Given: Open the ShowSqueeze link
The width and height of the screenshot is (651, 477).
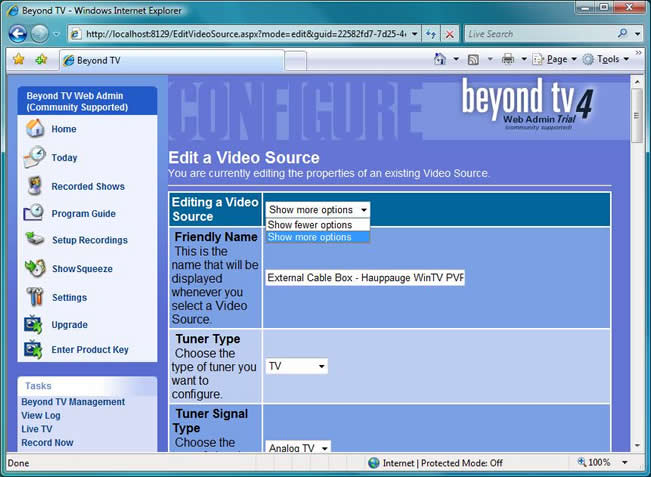Looking at the screenshot, I should coord(82,269).
